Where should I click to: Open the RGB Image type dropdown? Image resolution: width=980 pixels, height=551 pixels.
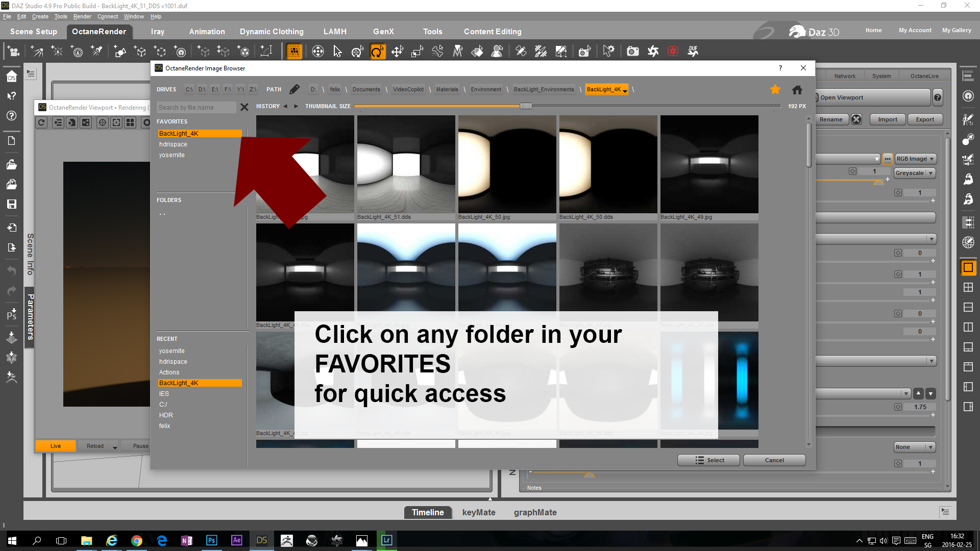pos(916,159)
